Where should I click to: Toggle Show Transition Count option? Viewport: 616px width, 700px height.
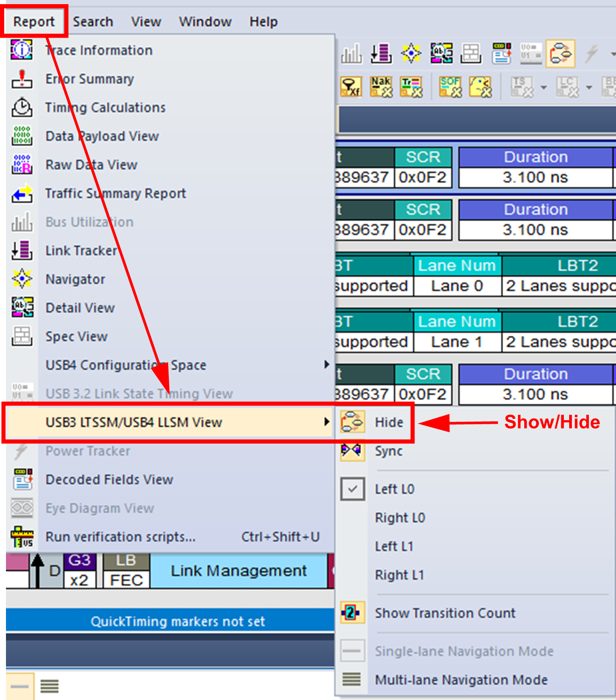click(475, 613)
